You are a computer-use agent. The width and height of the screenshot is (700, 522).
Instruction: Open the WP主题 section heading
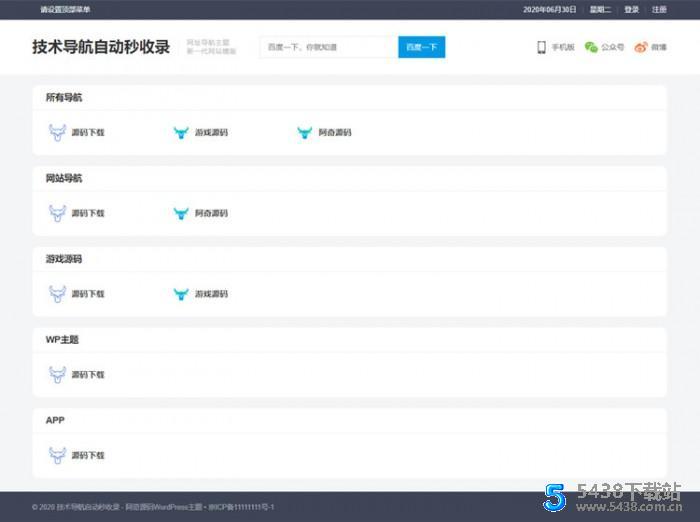point(62,340)
